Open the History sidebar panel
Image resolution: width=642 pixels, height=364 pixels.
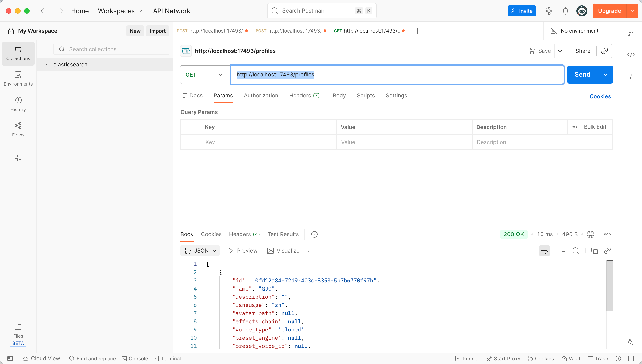(x=18, y=104)
